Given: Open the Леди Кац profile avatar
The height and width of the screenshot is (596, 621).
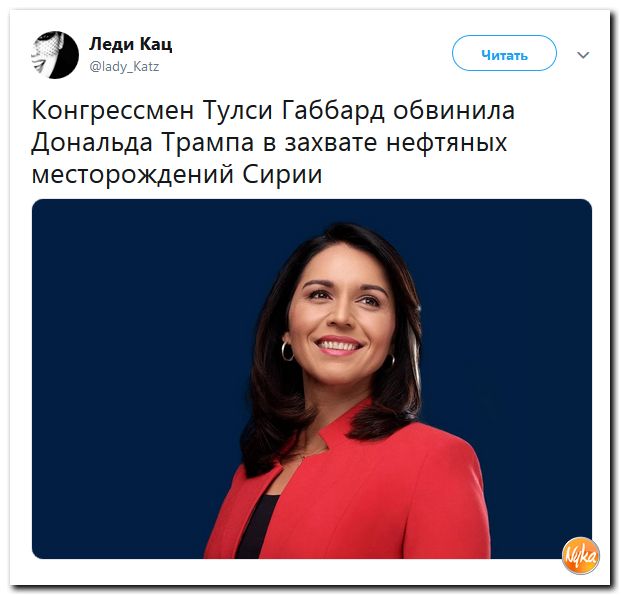Looking at the screenshot, I should 55,55.
